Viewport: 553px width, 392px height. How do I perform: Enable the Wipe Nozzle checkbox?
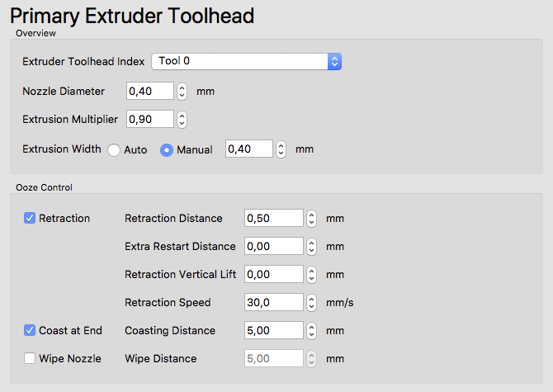pos(30,359)
